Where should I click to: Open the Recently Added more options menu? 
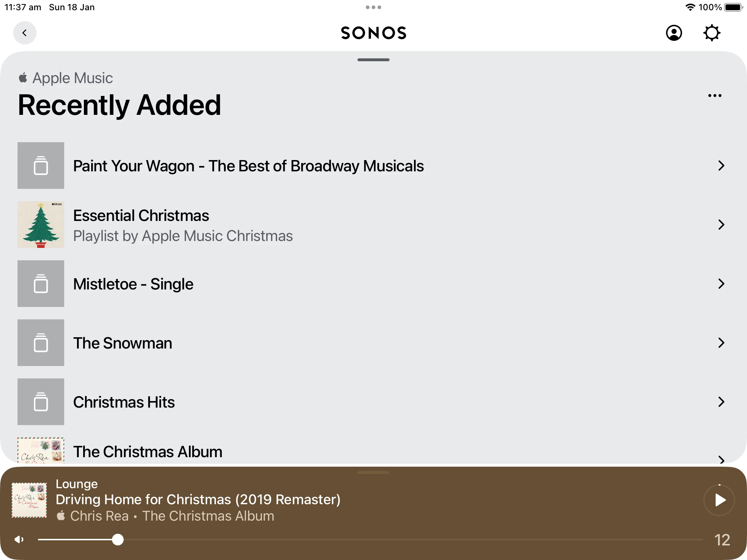tap(715, 96)
